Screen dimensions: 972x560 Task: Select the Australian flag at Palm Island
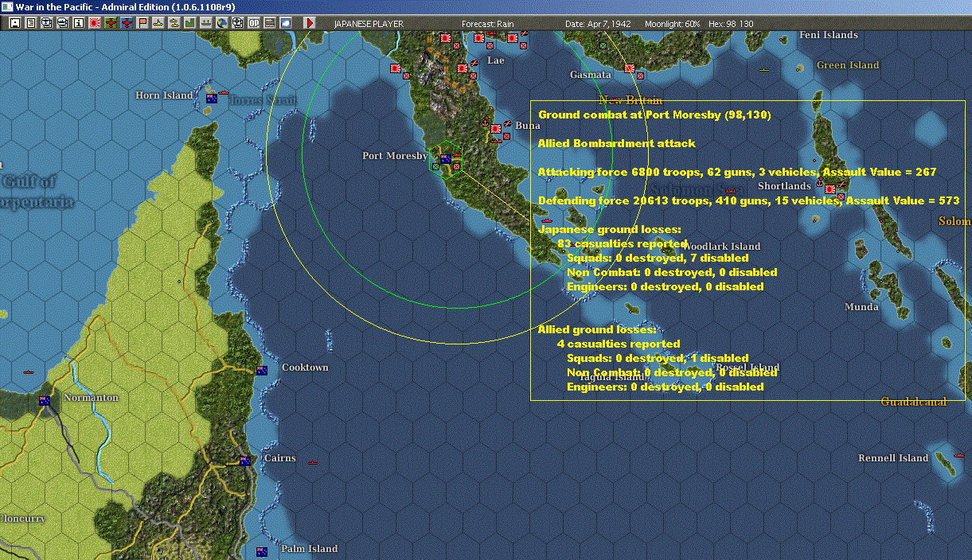pyautogui.click(x=262, y=551)
